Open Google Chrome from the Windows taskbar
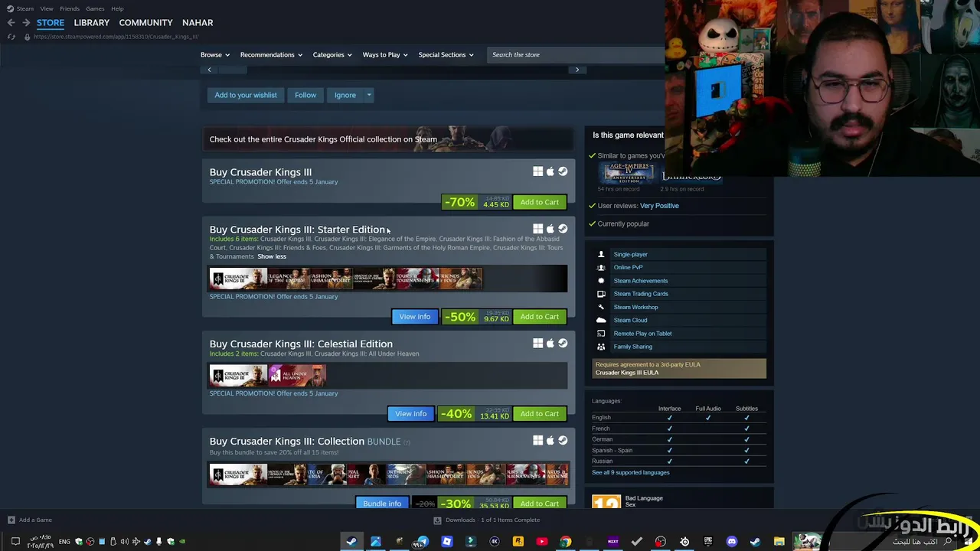Viewport: 980px width, 551px height. [x=566, y=542]
